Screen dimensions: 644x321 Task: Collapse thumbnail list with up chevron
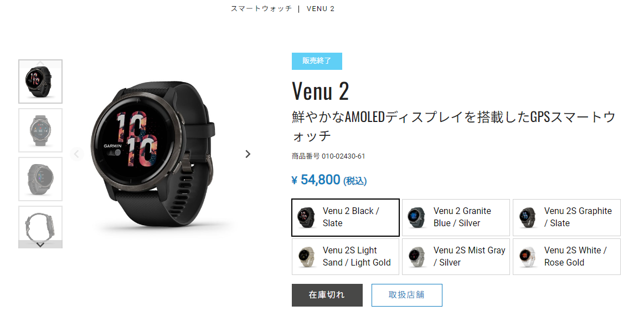[40, 62]
